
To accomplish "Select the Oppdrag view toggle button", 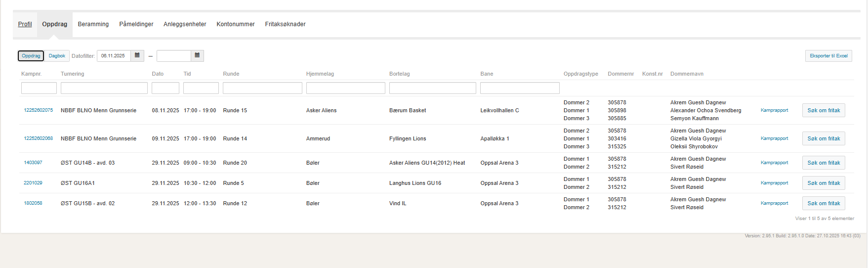I will pos(31,56).
